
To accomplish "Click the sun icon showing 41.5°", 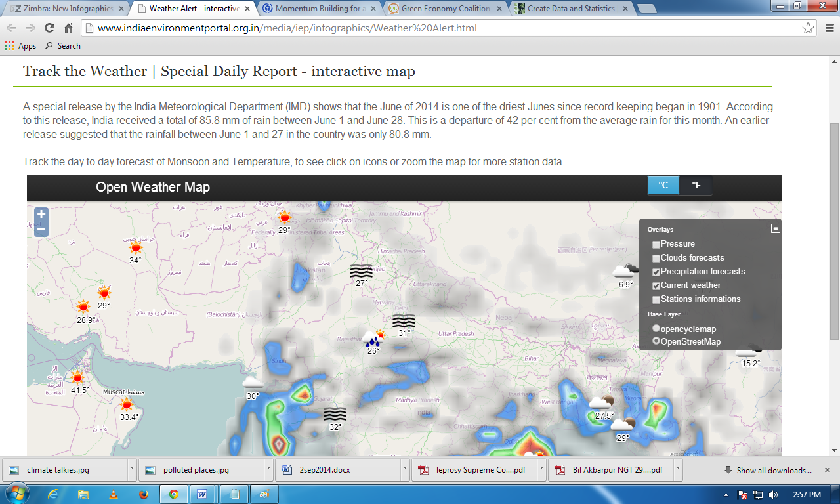I will pos(77,377).
